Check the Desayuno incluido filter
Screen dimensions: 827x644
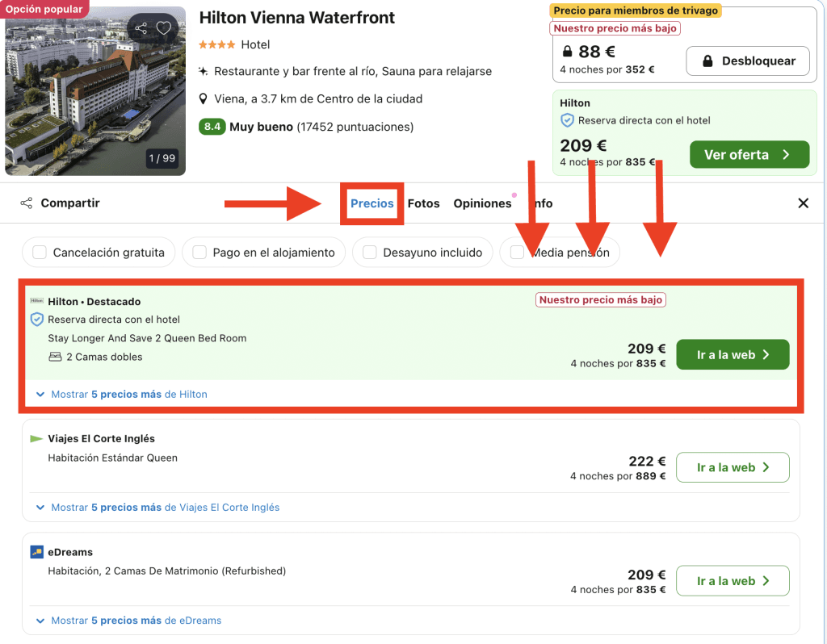(370, 253)
